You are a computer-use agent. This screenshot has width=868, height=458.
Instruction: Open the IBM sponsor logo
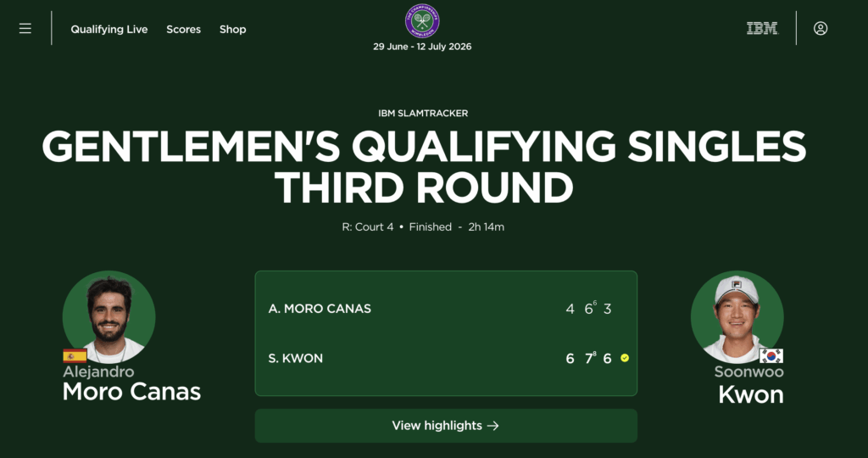(762, 28)
